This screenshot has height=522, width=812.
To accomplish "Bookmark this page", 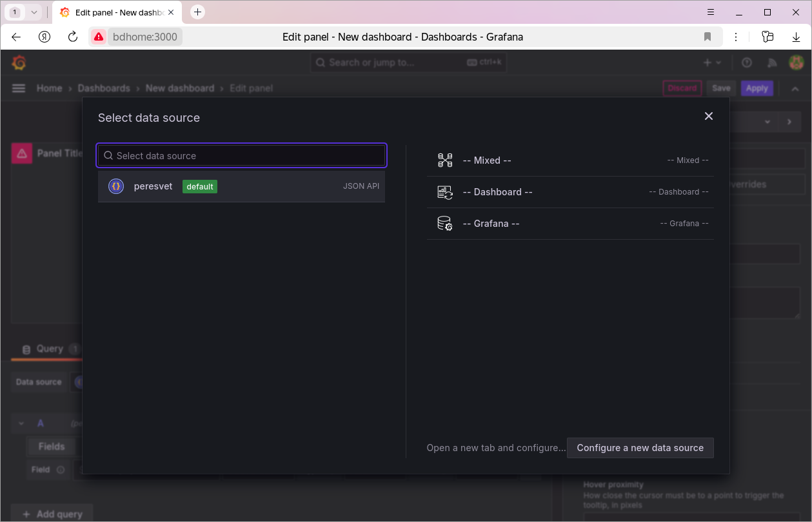I will tap(708, 37).
